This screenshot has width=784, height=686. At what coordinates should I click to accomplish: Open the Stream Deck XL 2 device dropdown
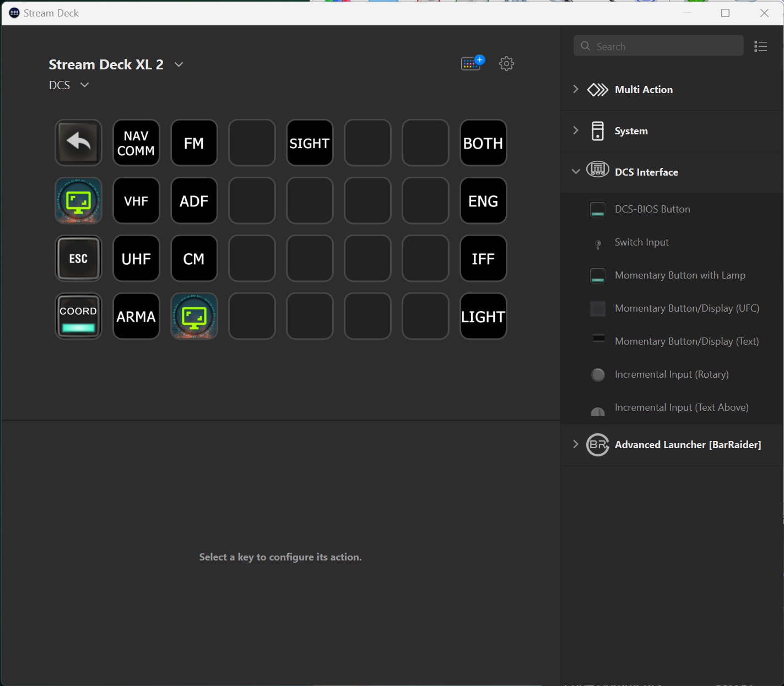[x=179, y=64]
